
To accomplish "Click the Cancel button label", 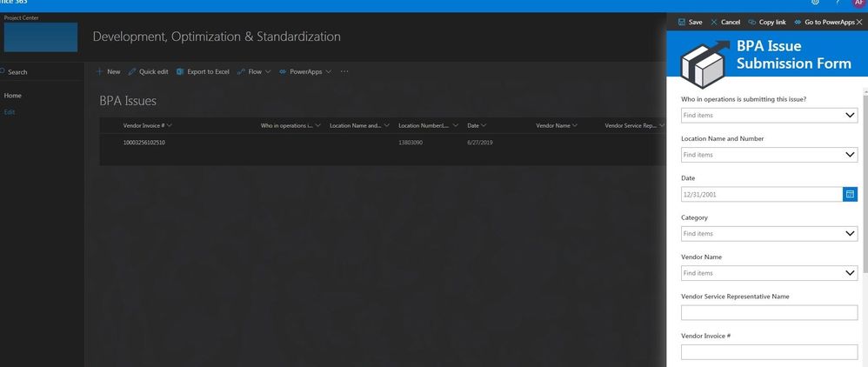I will (731, 22).
